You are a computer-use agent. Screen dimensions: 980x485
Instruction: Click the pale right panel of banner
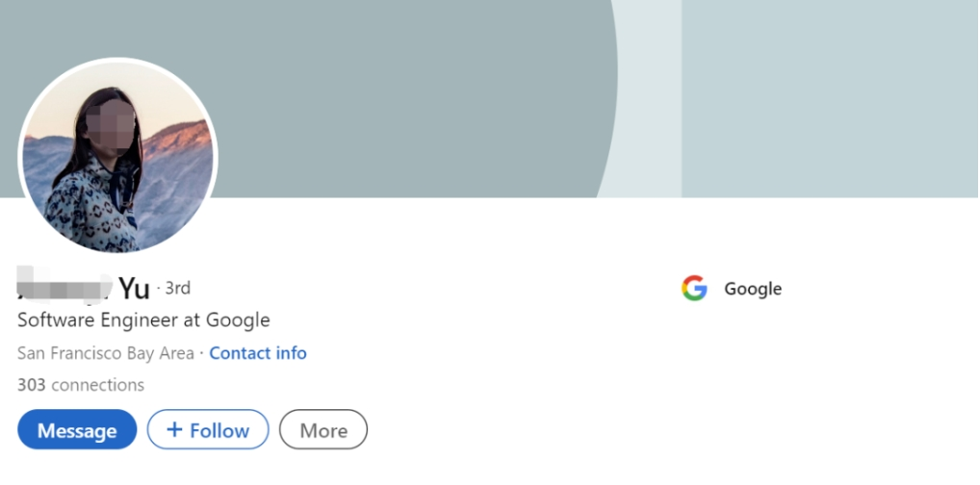click(828, 96)
